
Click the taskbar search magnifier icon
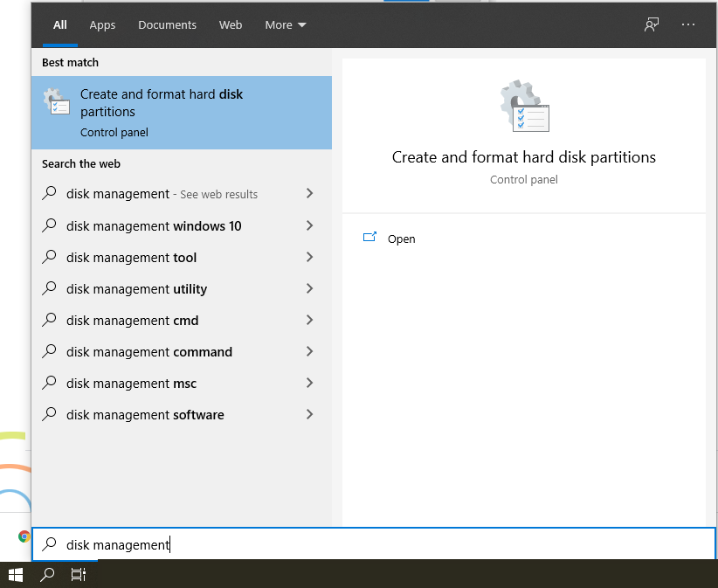pyautogui.click(x=47, y=574)
